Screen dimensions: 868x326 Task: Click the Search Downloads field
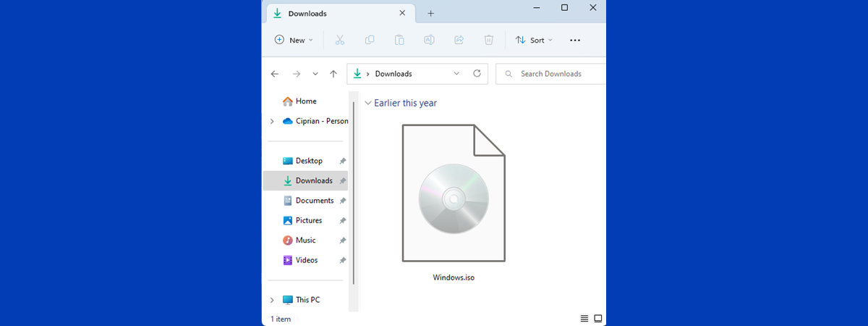pos(551,74)
